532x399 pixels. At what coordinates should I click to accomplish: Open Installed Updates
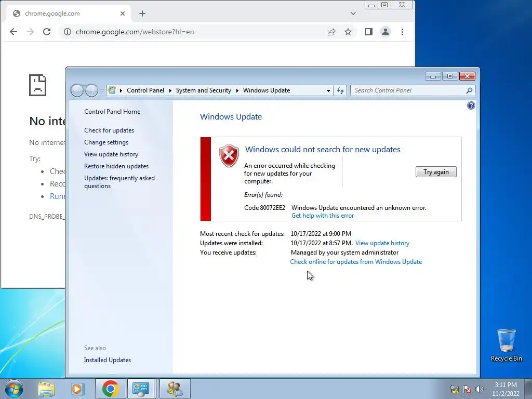point(107,360)
